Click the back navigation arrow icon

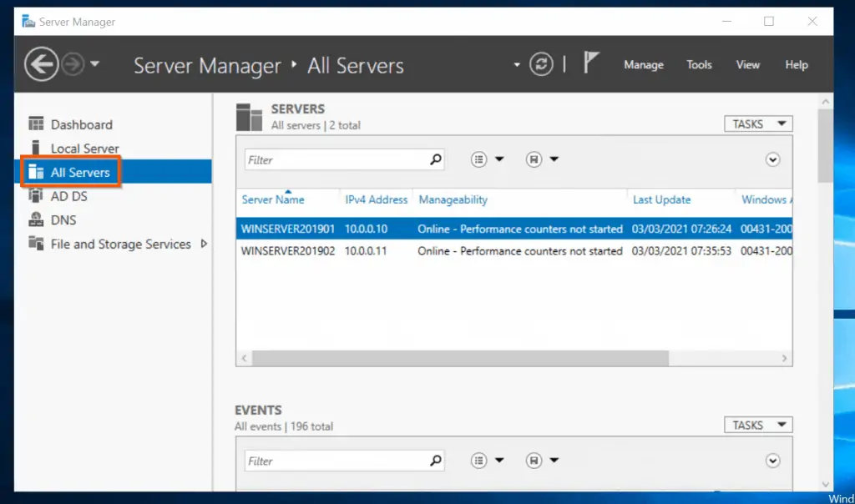coord(41,64)
